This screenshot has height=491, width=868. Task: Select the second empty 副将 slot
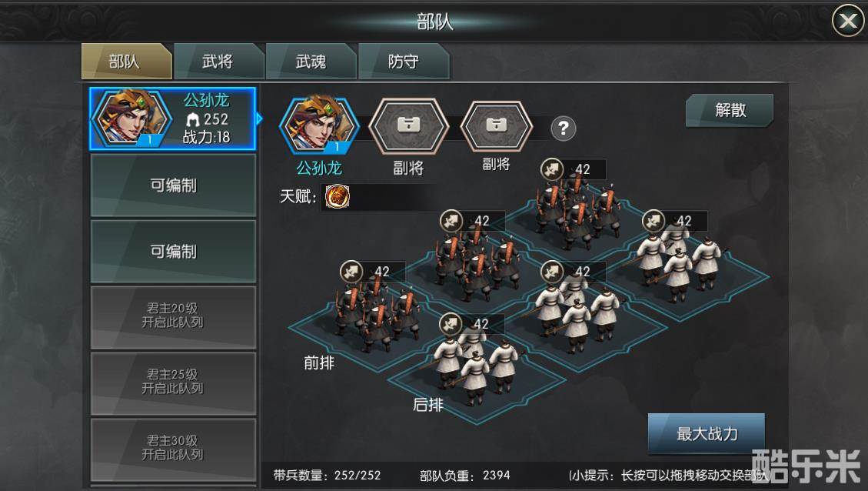click(x=496, y=125)
